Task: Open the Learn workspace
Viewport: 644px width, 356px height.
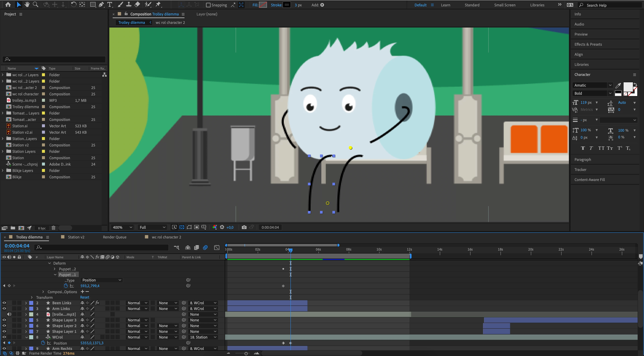Action: [445, 5]
